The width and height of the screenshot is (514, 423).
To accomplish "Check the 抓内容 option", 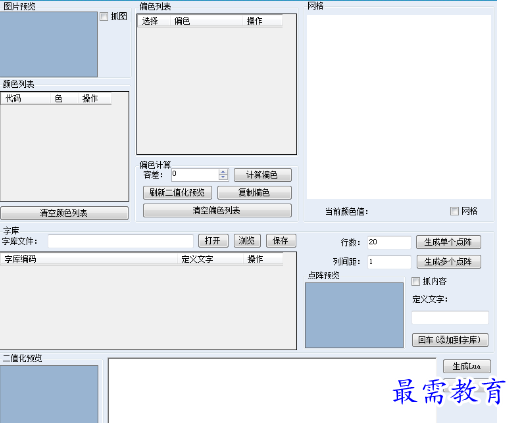I will click(415, 281).
